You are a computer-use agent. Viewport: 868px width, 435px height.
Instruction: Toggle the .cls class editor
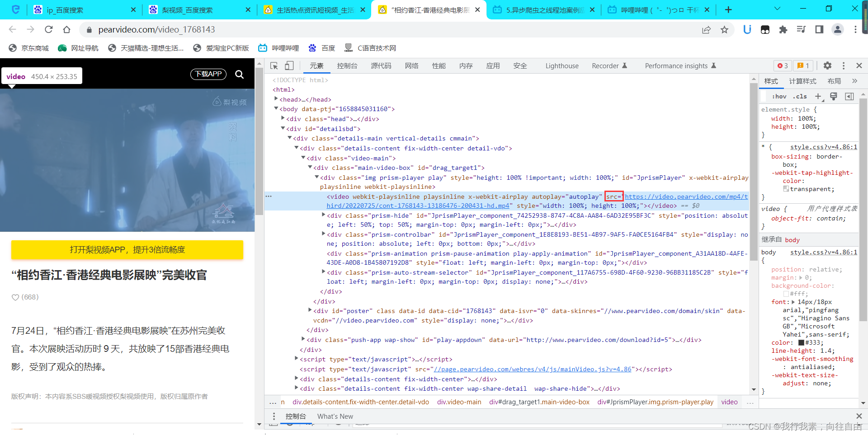click(x=800, y=96)
